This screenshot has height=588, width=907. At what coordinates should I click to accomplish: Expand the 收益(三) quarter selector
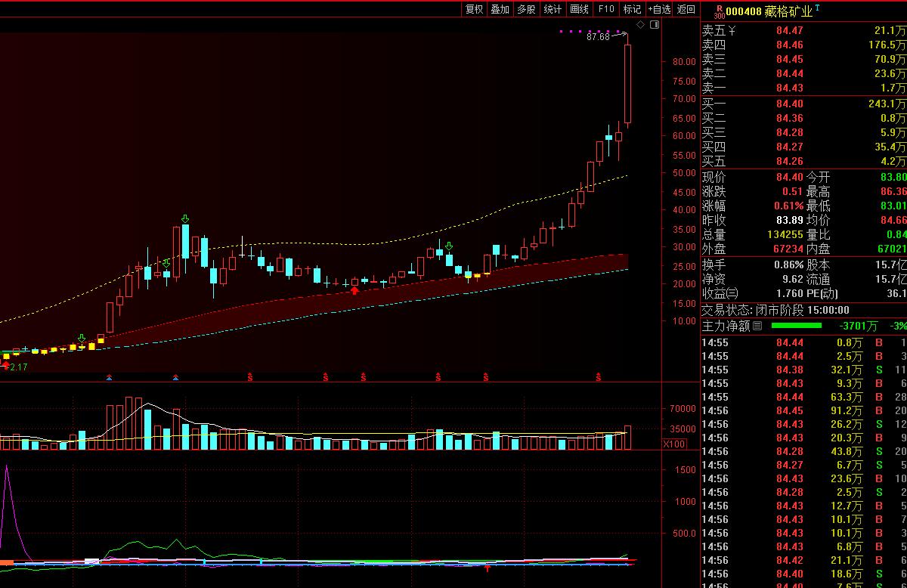[x=720, y=293]
